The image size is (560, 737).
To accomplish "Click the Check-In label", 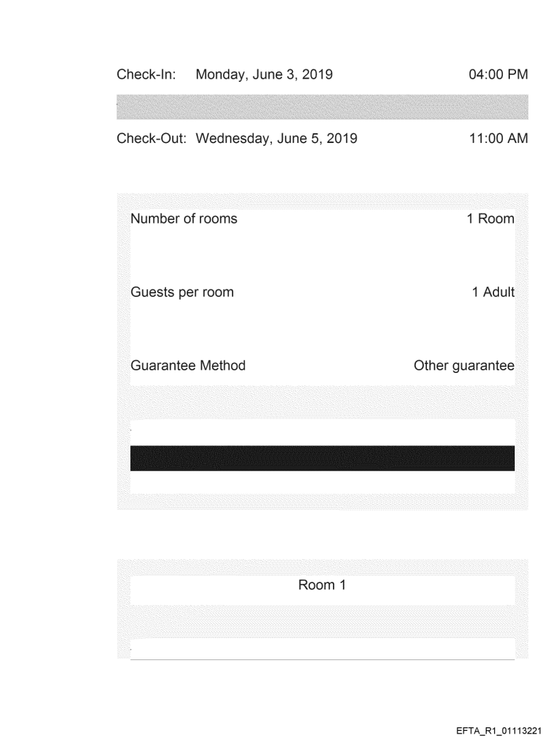I will (147, 75).
